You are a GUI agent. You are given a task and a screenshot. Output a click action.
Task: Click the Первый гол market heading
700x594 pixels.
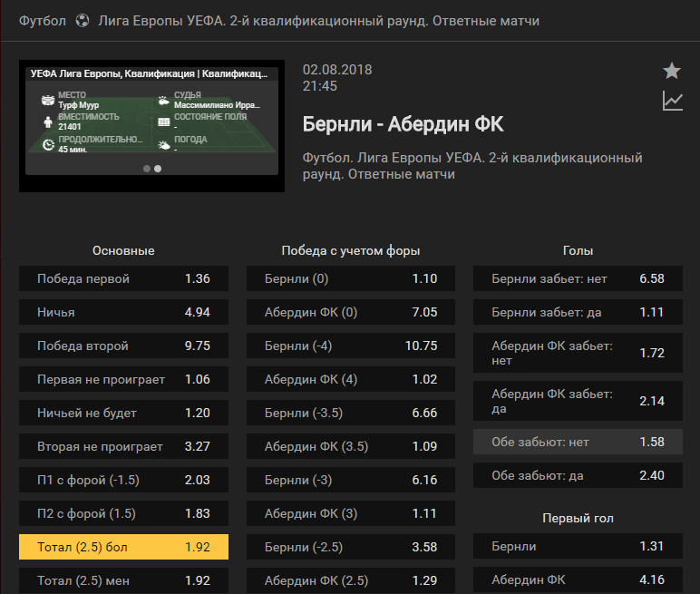578,518
